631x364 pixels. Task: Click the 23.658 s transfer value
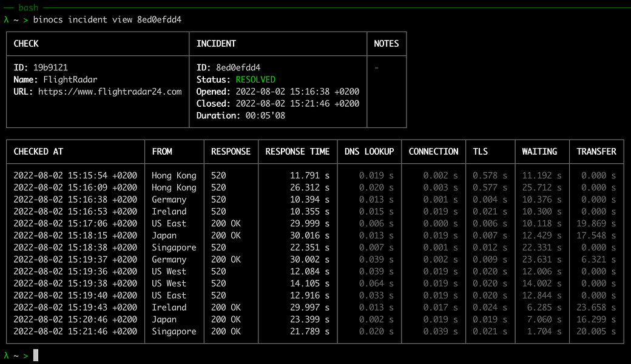point(596,308)
